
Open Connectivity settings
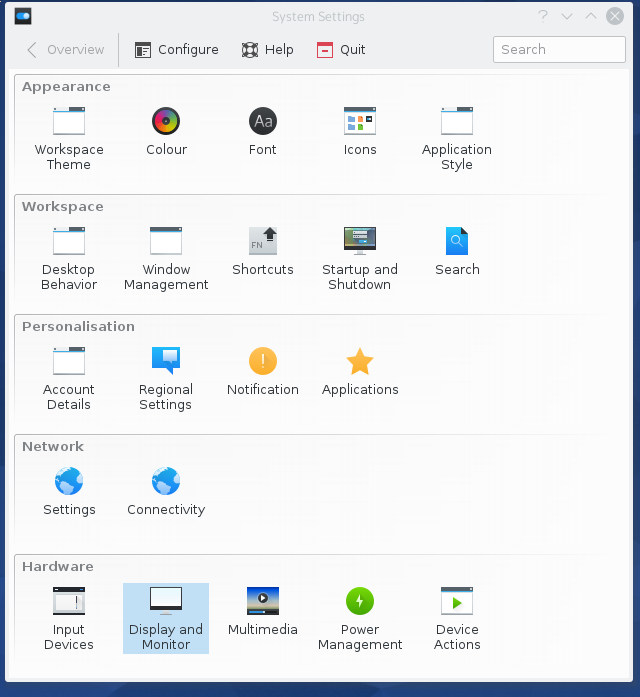pos(166,491)
